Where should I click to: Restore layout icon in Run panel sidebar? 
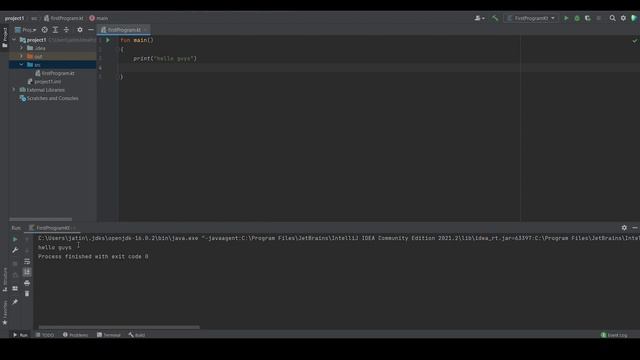click(x=15, y=288)
